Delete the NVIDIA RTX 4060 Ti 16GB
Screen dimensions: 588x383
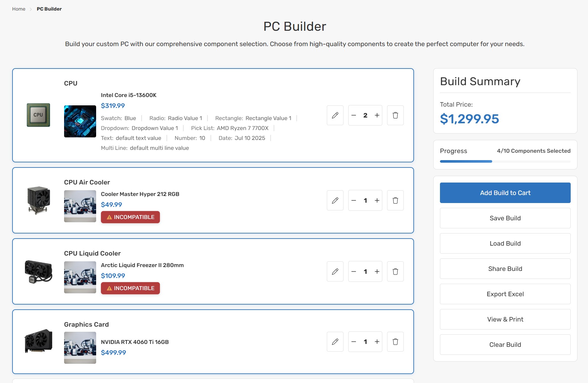pyautogui.click(x=395, y=342)
